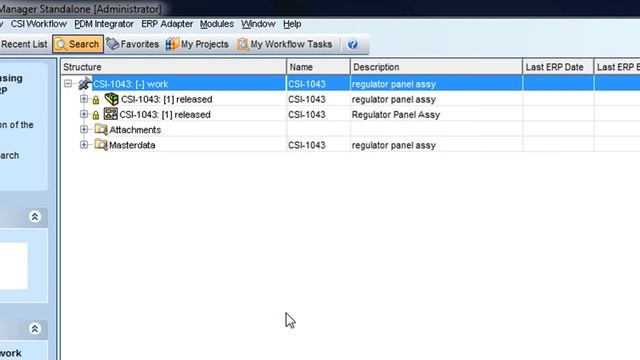Click the My Projects icon in toolbar
This screenshot has width=640, height=360.
click(x=172, y=44)
